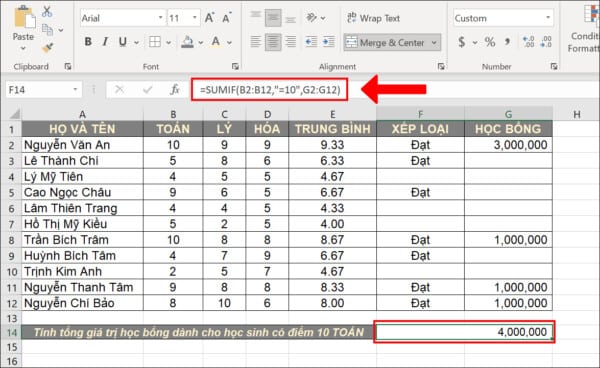Screen dimensions: 600x368
Task: Click the Insert Function fx icon
Action: [x=175, y=90]
